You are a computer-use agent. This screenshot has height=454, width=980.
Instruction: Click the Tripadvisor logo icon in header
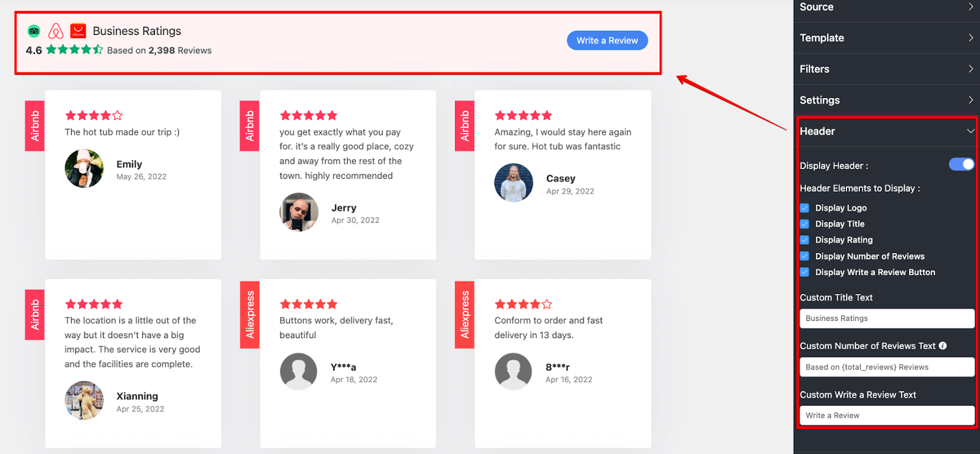tap(34, 31)
